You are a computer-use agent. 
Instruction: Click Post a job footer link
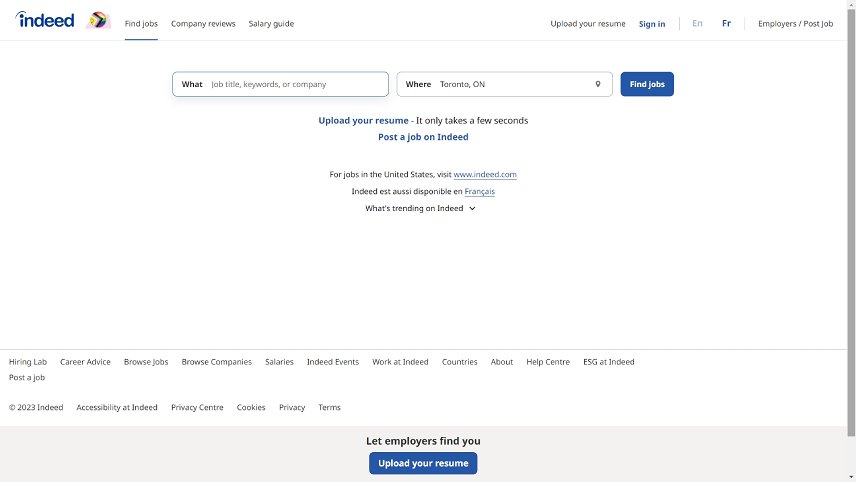pyautogui.click(x=27, y=378)
